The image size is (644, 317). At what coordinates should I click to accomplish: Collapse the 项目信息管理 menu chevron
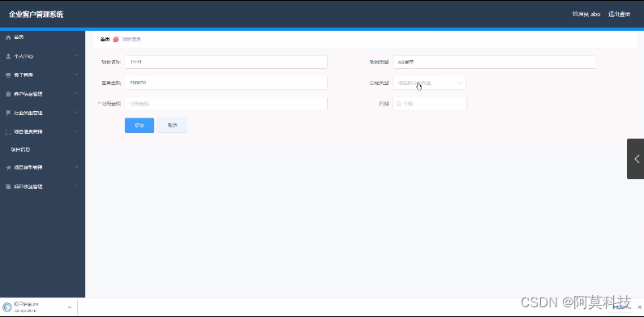click(76, 131)
